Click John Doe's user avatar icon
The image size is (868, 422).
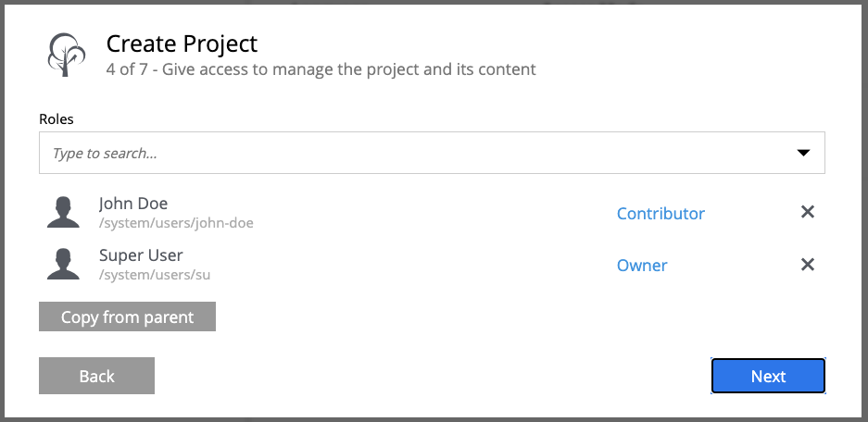coord(63,212)
